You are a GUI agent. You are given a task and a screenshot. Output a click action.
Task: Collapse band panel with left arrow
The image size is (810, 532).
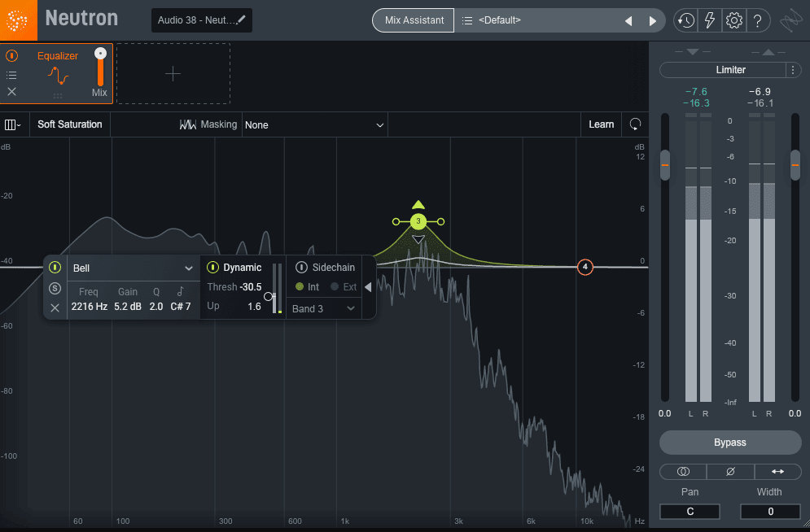click(x=368, y=287)
